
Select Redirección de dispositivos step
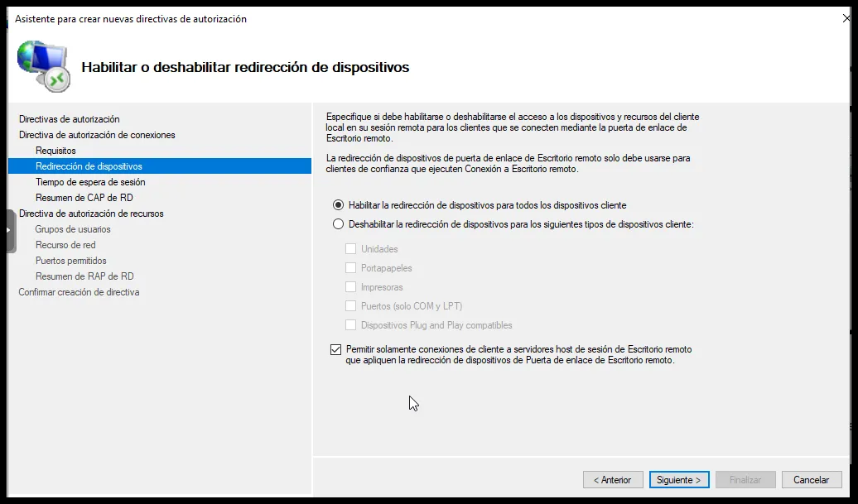click(x=159, y=166)
